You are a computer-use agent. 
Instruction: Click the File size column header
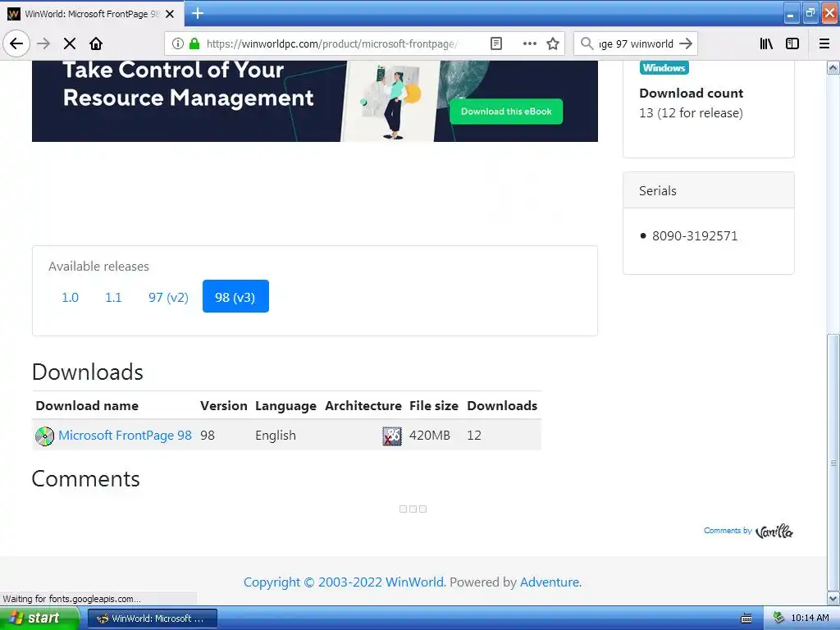(x=434, y=405)
